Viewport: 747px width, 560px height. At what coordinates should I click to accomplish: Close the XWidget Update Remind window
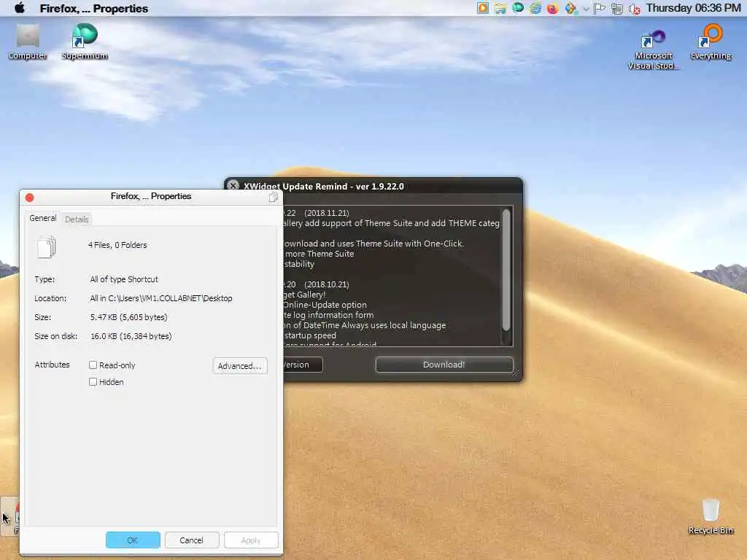(x=233, y=185)
